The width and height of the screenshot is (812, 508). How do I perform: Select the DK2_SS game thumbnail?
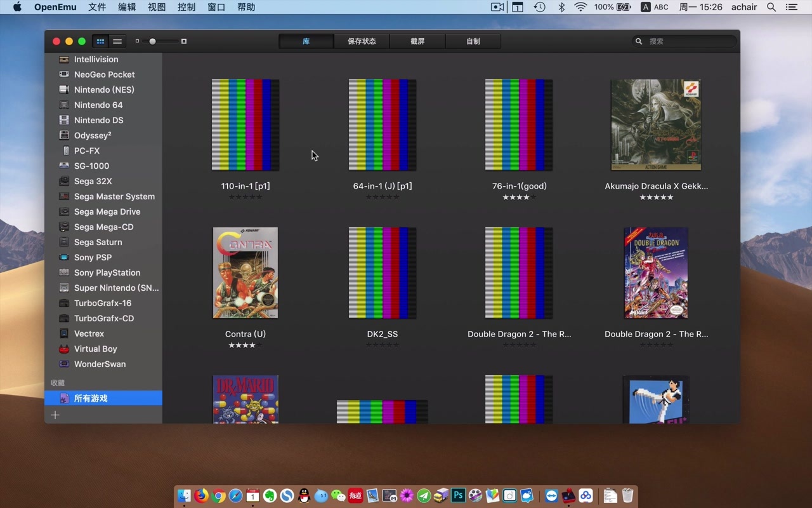coord(383,273)
